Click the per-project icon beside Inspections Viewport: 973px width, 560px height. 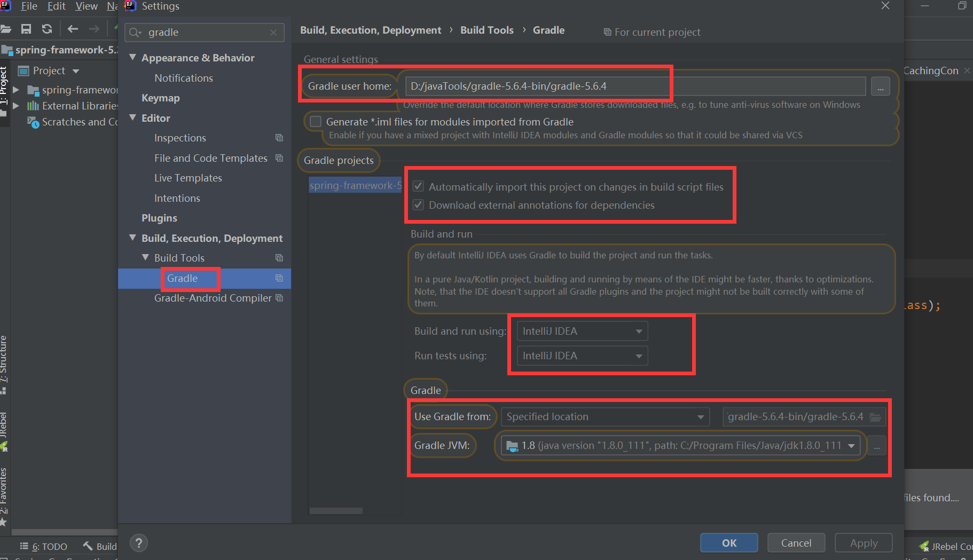tap(279, 138)
